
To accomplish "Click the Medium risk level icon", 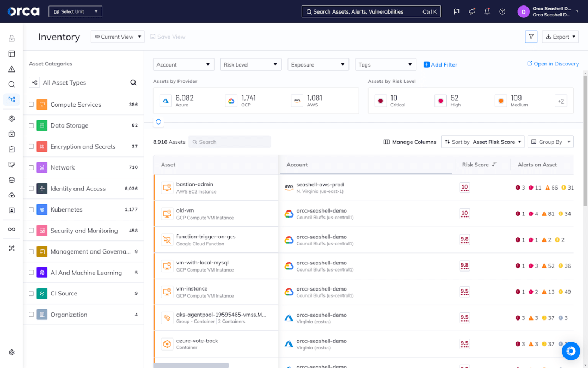I will coord(501,101).
